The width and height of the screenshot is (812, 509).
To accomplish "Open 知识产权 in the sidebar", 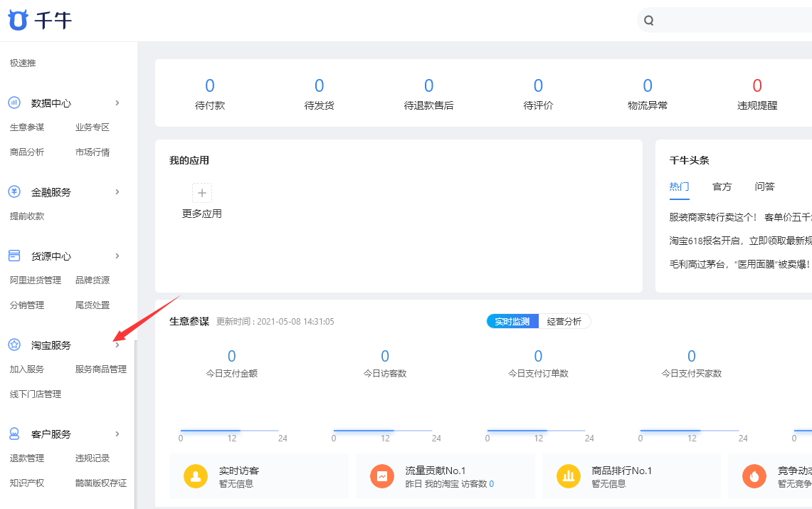I will point(27,483).
